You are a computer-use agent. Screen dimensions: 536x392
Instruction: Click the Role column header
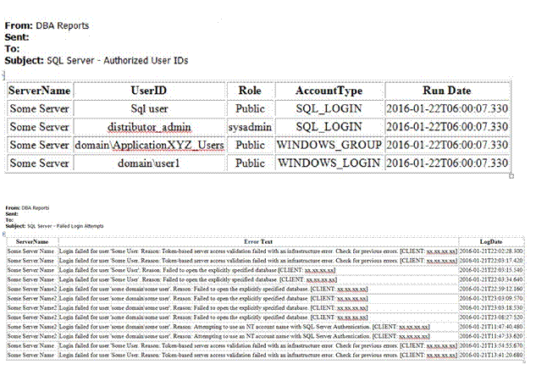click(250, 91)
